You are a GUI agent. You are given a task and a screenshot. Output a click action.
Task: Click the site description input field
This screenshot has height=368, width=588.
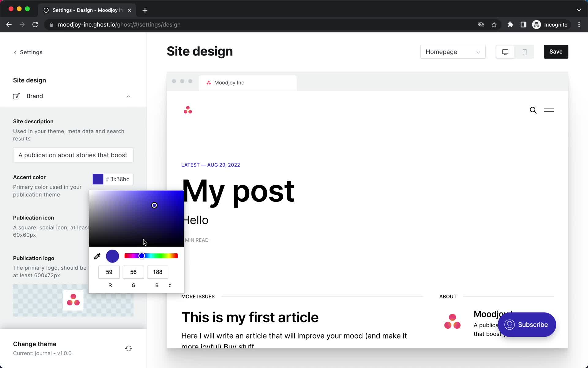tap(73, 155)
